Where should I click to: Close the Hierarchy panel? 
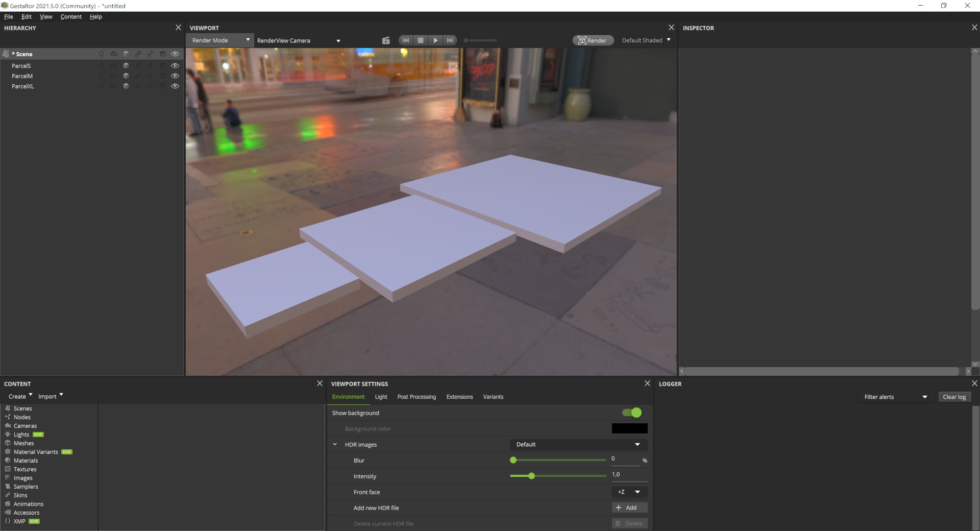coord(178,28)
